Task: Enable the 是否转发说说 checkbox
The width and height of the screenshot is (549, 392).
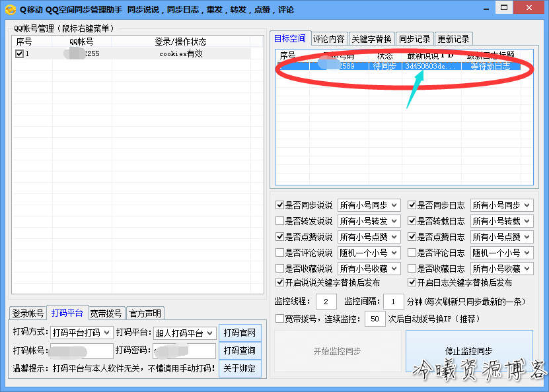Action: (x=279, y=221)
